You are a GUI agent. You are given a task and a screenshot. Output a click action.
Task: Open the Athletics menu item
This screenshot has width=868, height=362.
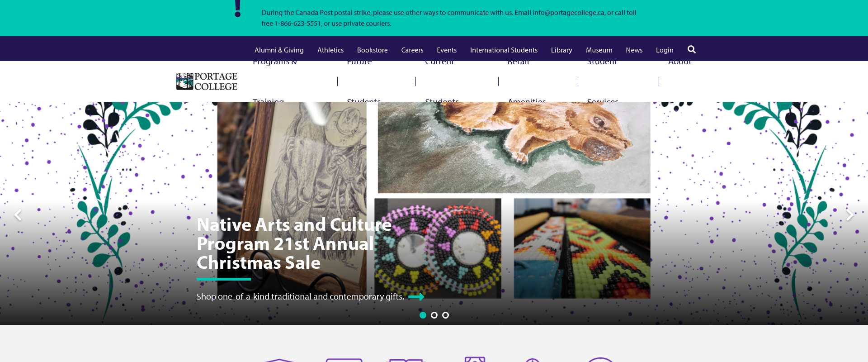point(330,50)
